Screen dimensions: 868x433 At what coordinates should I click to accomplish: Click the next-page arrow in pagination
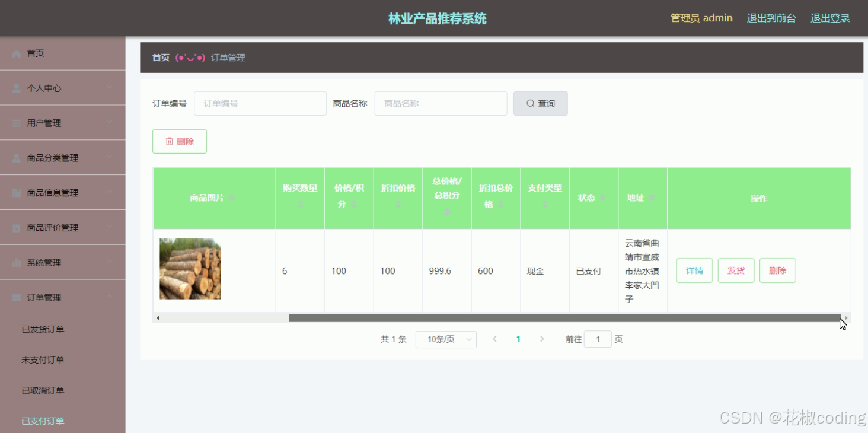coord(542,339)
